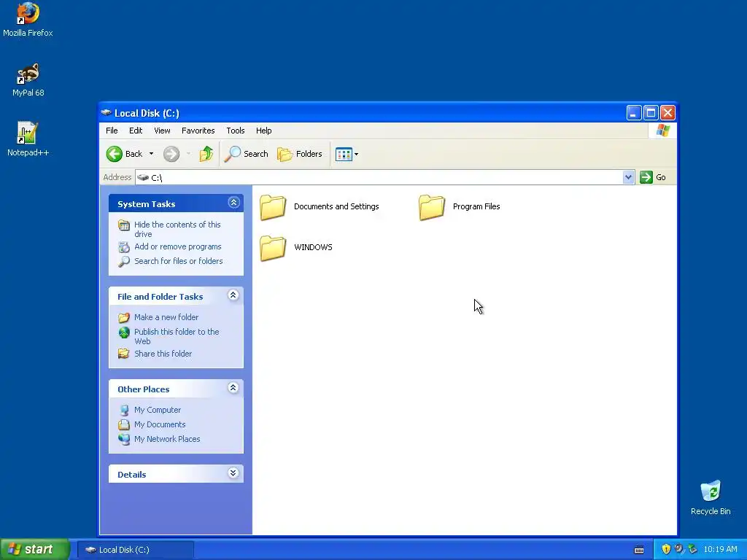Click Publish this folder to the Web
Viewport: 747px width, 560px height.
(x=177, y=336)
